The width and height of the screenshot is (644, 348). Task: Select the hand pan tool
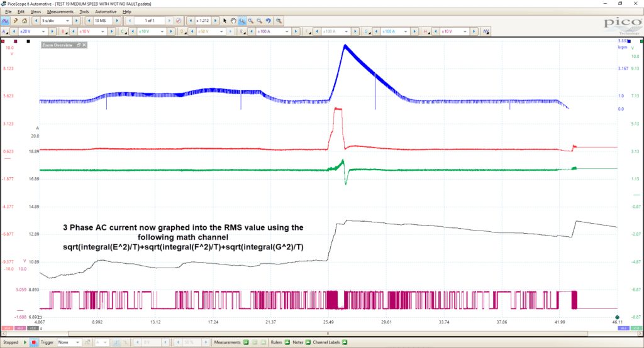pyautogui.click(x=233, y=21)
